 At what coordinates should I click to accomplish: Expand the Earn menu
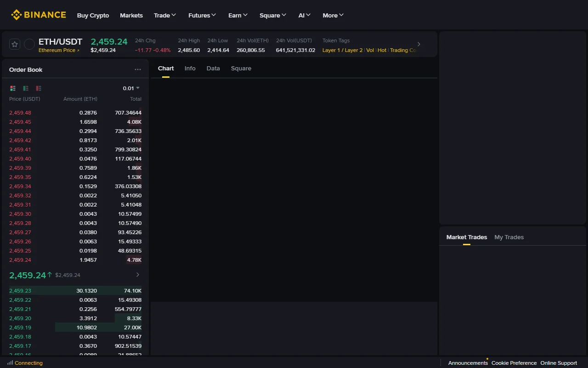(x=238, y=15)
